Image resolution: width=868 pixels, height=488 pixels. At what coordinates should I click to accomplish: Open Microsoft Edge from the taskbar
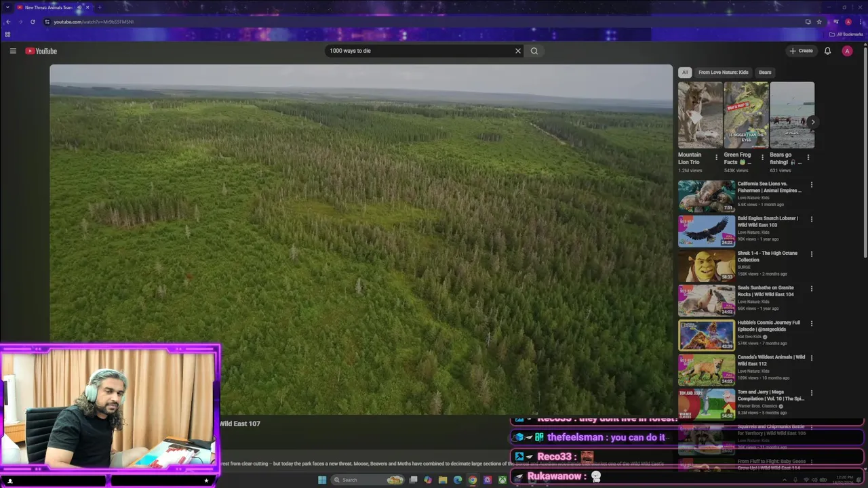point(458,480)
